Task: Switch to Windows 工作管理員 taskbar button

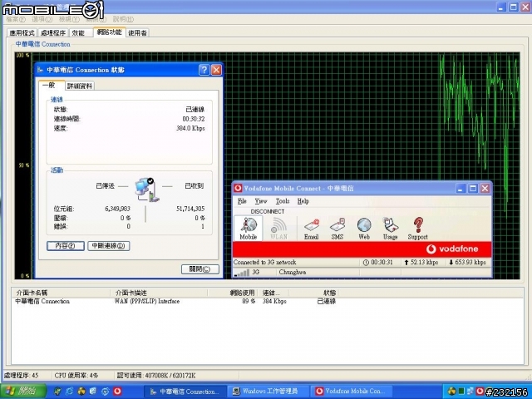Action: (x=267, y=392)
